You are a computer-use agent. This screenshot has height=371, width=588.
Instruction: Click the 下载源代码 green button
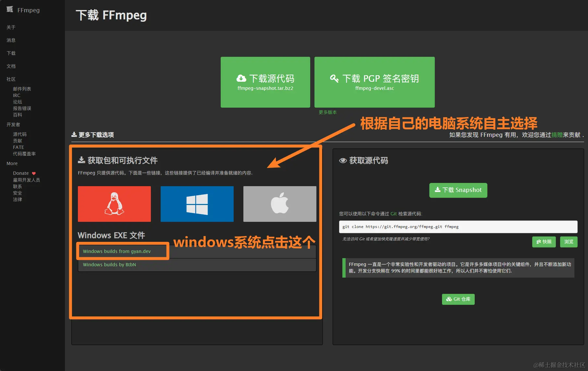point(265,82)
